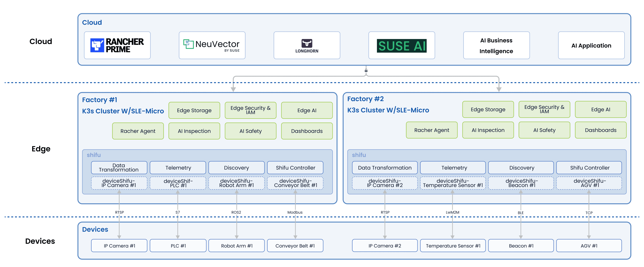The height and width of the screenshot is (267, 644).
Task: Click the Rancher Prime logo
Action: tap(117, 45)
